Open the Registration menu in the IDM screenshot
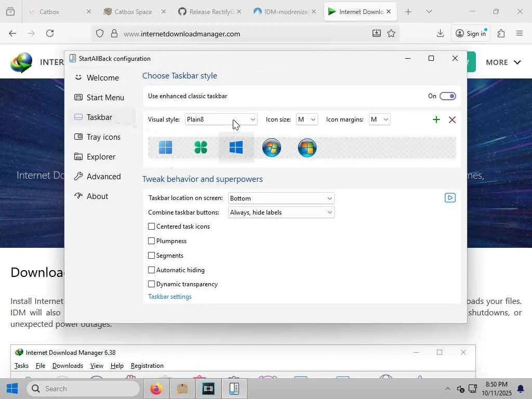Screen dimensions: 532x399 (x=147, y=366)
